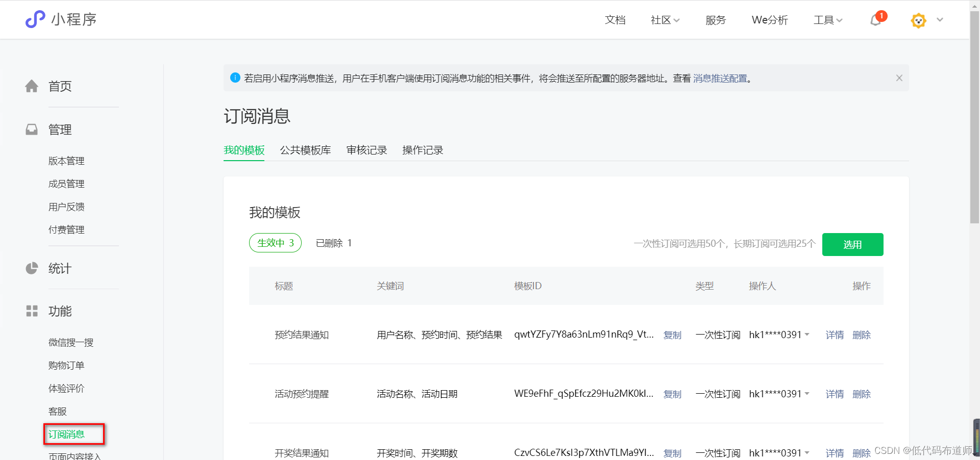
Task: Expand operator dropdown in 活动预约提醒 row
Action: pyautogui.click(x=807, y=394)
